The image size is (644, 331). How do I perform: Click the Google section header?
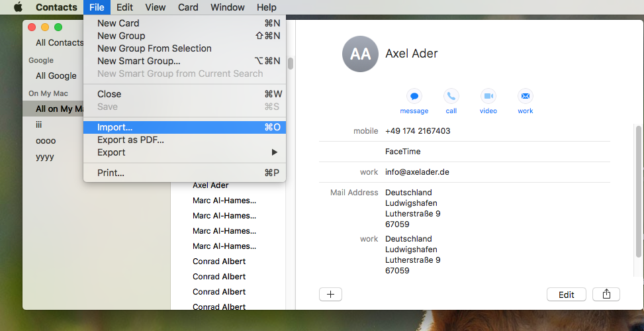pyautogui.click(x=41, y=60)
